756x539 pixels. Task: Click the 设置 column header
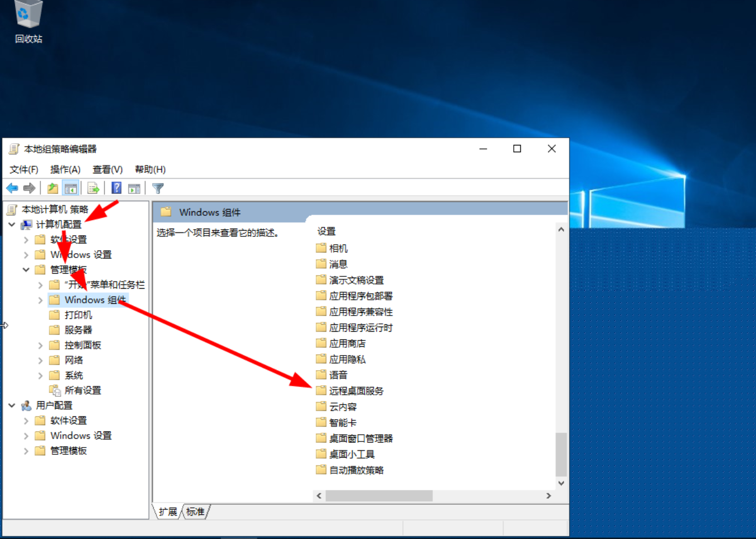(x=326, y=231)
